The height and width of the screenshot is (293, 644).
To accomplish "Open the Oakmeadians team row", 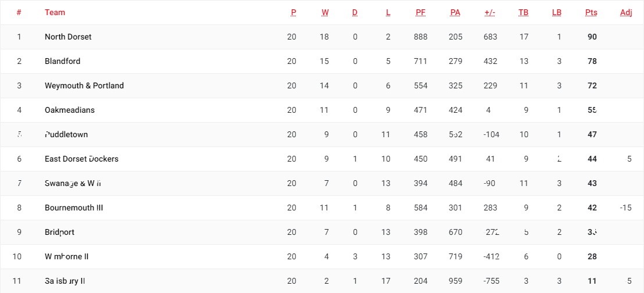I will tap(69, 110).
